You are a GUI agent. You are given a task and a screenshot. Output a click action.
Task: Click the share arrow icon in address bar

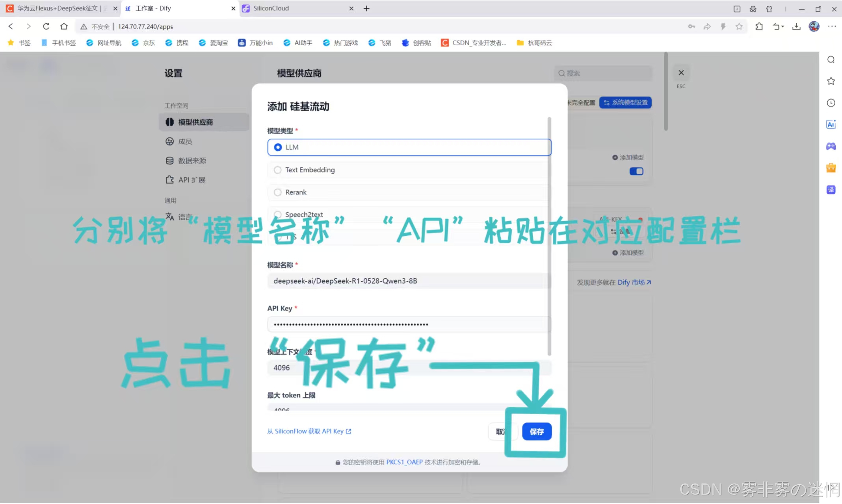(707, 26)
